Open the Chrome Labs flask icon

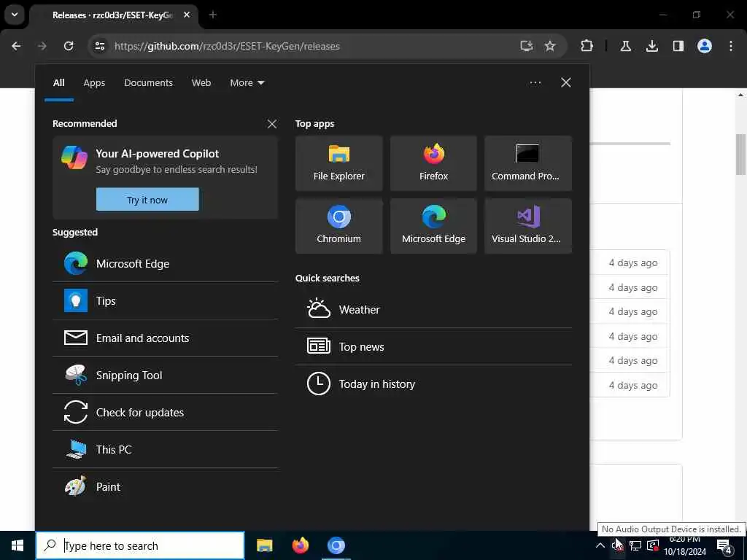click(x=625, y=46)
